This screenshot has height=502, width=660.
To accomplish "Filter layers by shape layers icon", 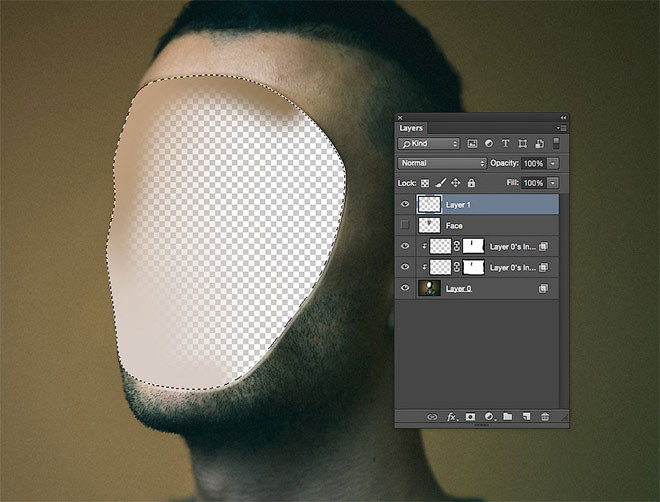I will pos(522,143).
